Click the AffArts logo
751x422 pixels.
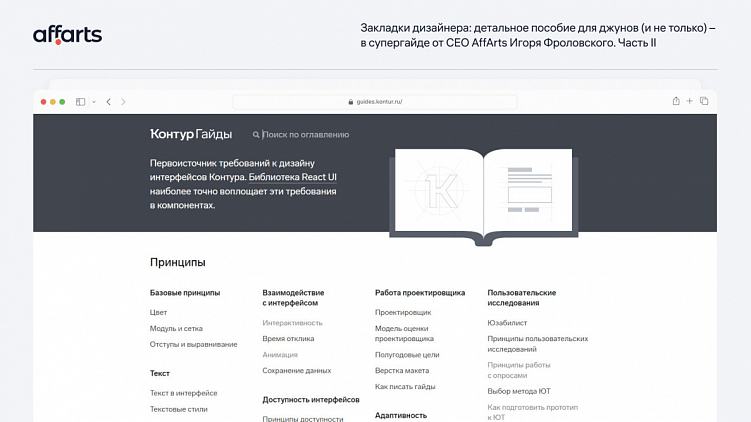68,35
